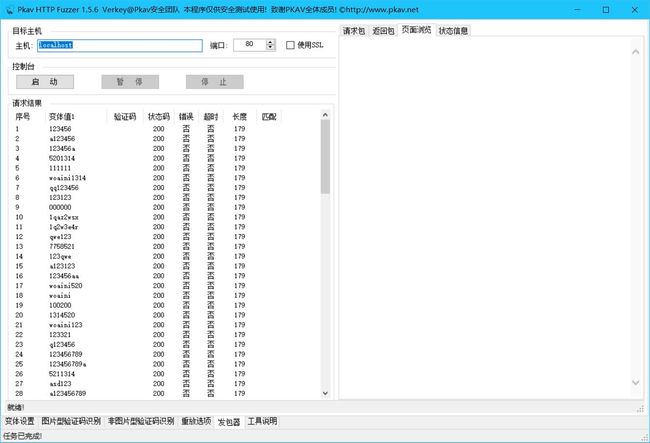Click the Pkav app icon in title bar

(x=9, y=10)
